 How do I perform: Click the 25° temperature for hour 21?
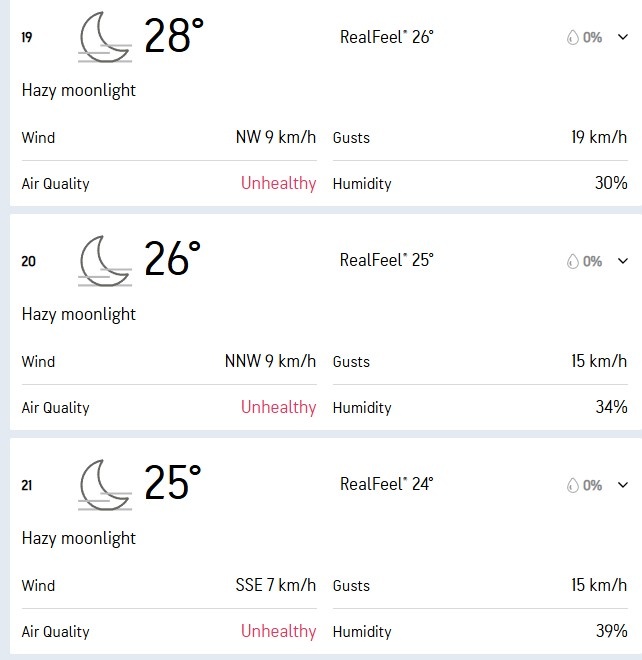173,484
